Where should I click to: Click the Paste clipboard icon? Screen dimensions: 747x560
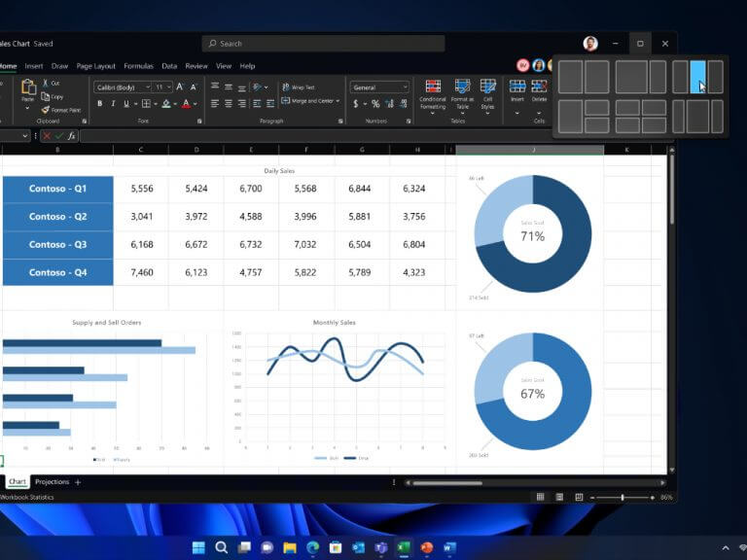point(28,87)
